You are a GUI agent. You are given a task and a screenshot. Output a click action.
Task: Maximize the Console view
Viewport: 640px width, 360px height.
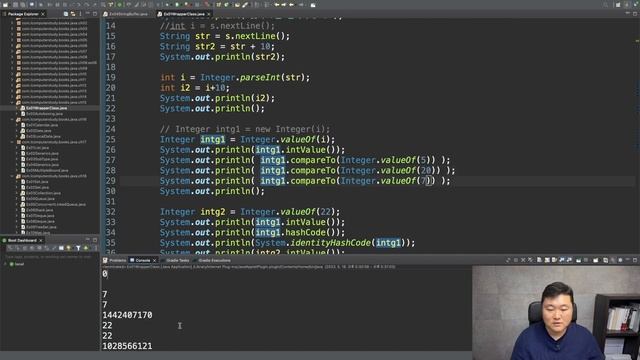[635, 260]
